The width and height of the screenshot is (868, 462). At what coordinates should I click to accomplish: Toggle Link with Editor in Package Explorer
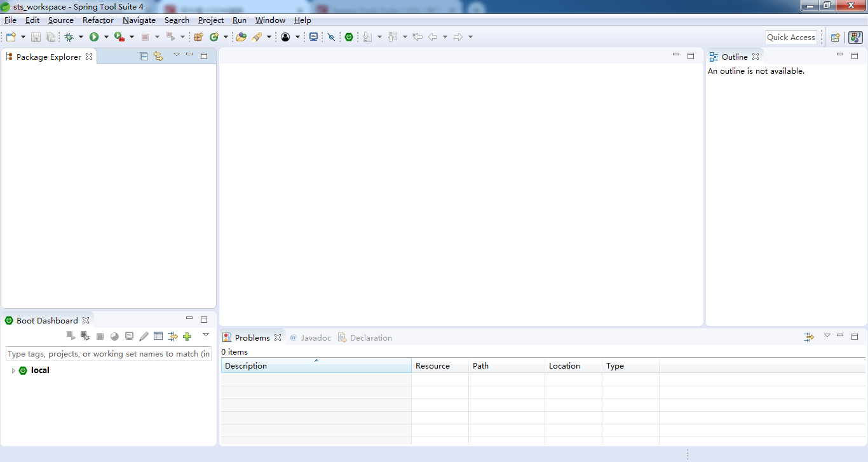click(158, 56)
